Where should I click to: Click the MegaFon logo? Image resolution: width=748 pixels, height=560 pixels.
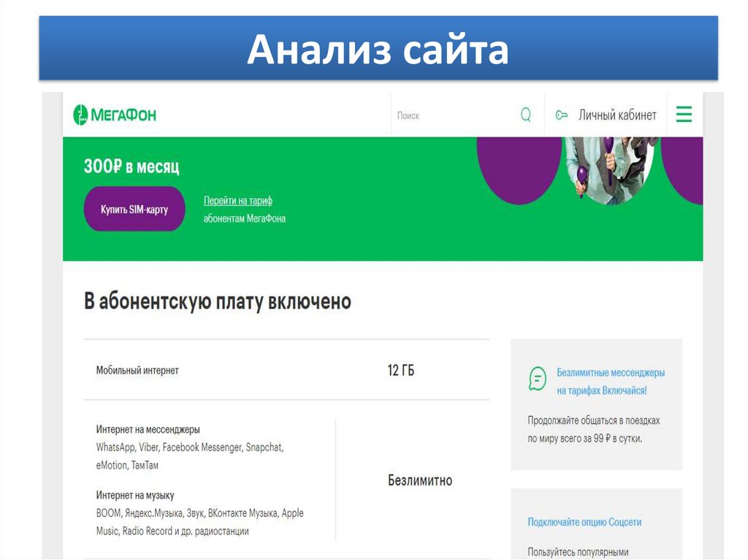[x=115, y=115]
